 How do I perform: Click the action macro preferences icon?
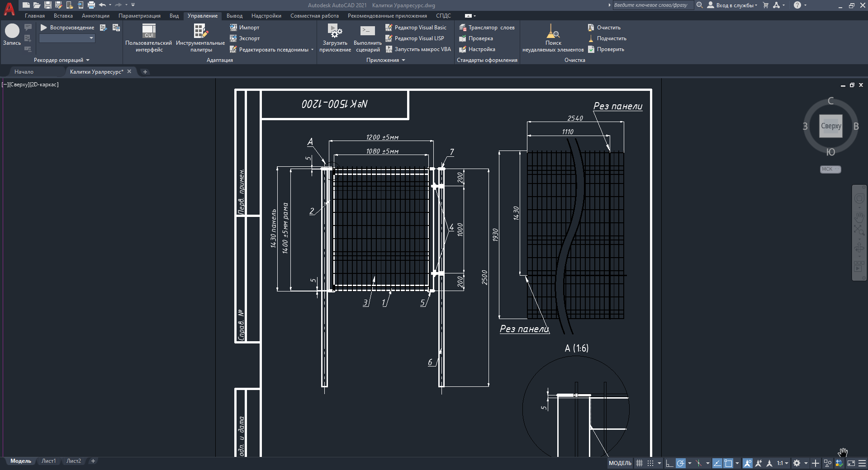(104, 28)
